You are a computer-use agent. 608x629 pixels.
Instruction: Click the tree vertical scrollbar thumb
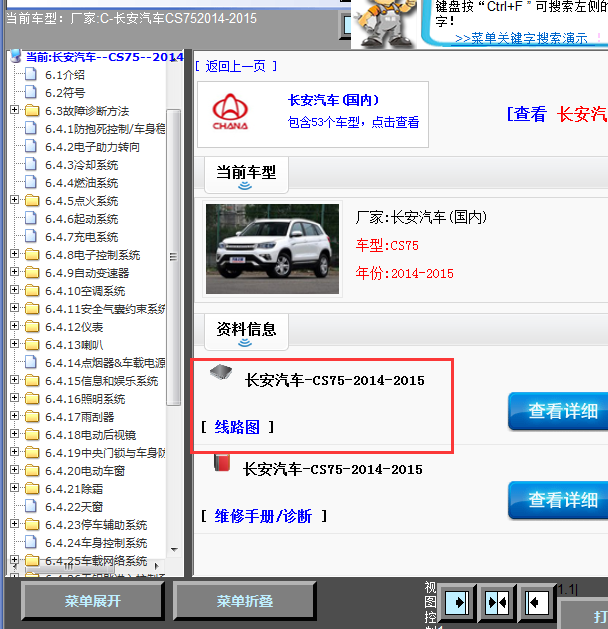(174, 257)
